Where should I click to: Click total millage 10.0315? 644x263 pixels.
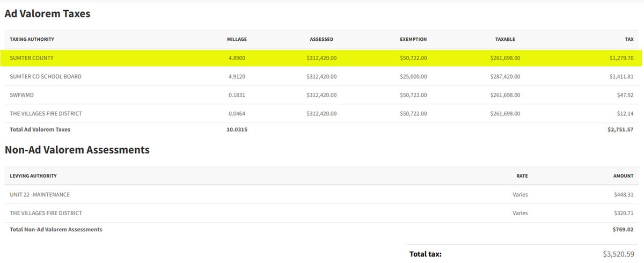click(237, 129)
